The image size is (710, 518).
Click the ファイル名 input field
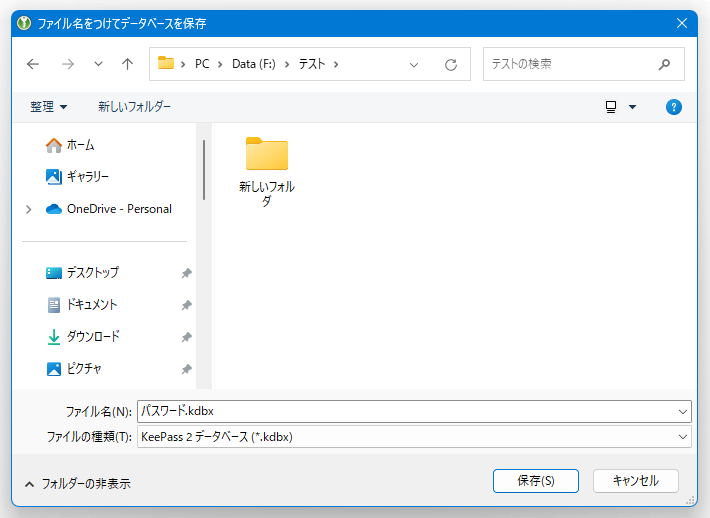pos(406,411)
